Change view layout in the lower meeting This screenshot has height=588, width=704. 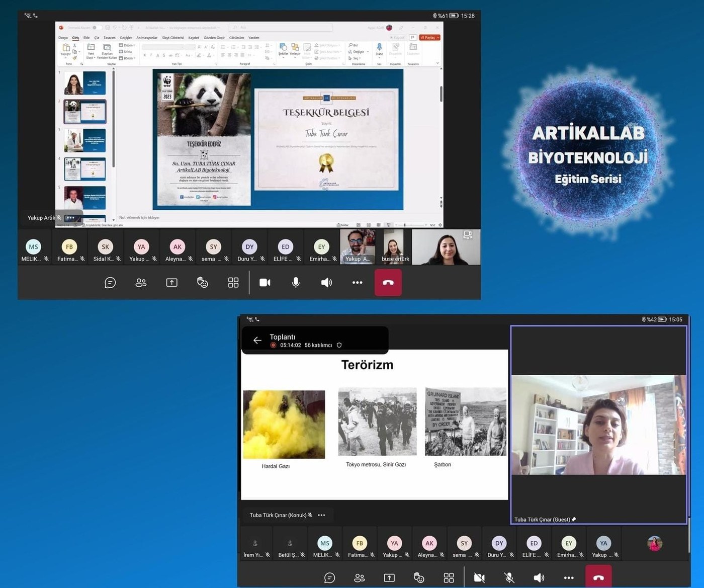(x=449, y=578)
